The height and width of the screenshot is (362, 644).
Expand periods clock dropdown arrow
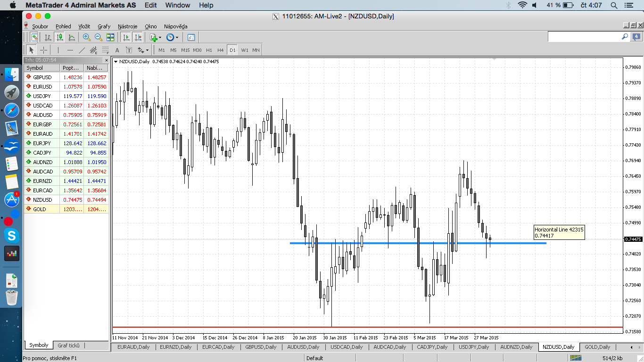(x=177, y=37)
